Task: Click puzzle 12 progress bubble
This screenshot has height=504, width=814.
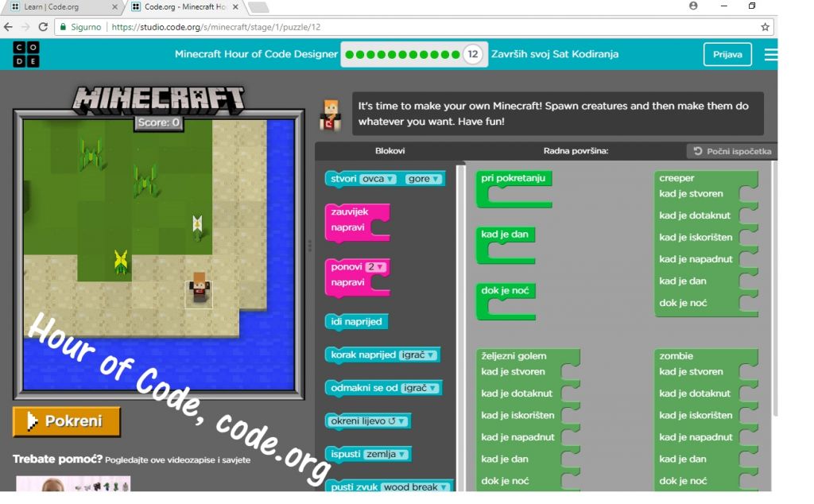Action: click(x=473, y=55)
